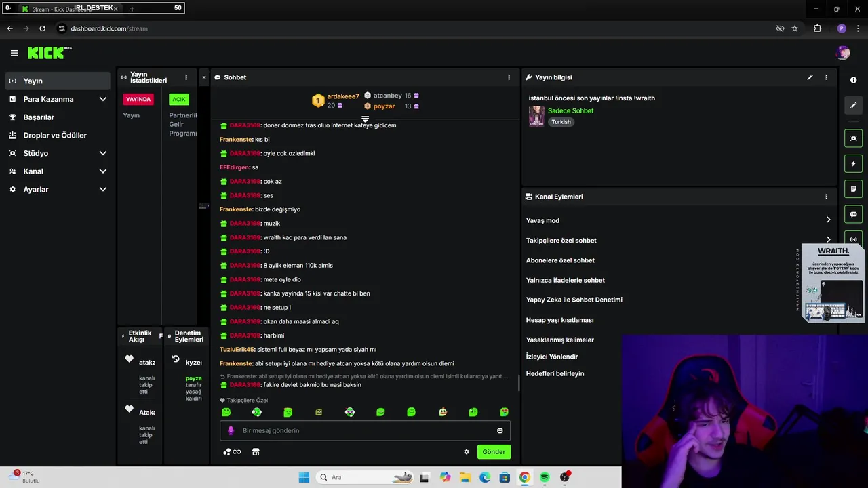This screenshot has width=868, height=488.
Task: Toggle the chat bubble widget icon
Action: pyautogui.click(x=853, y=214)
